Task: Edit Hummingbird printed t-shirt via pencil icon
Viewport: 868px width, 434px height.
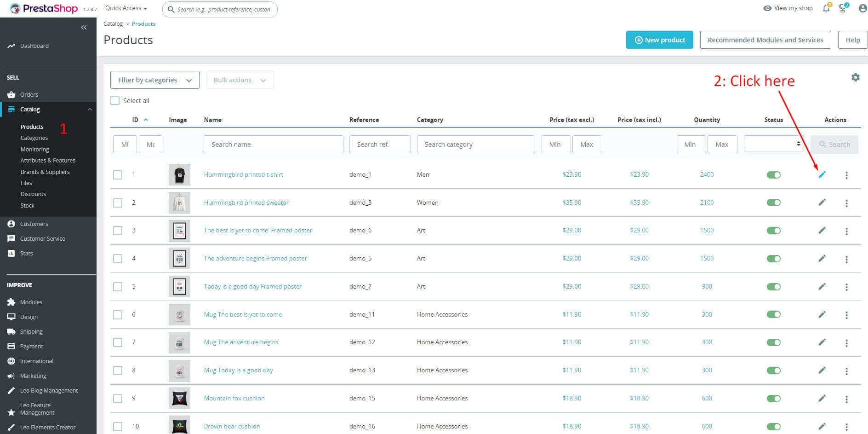Action: 822,174
